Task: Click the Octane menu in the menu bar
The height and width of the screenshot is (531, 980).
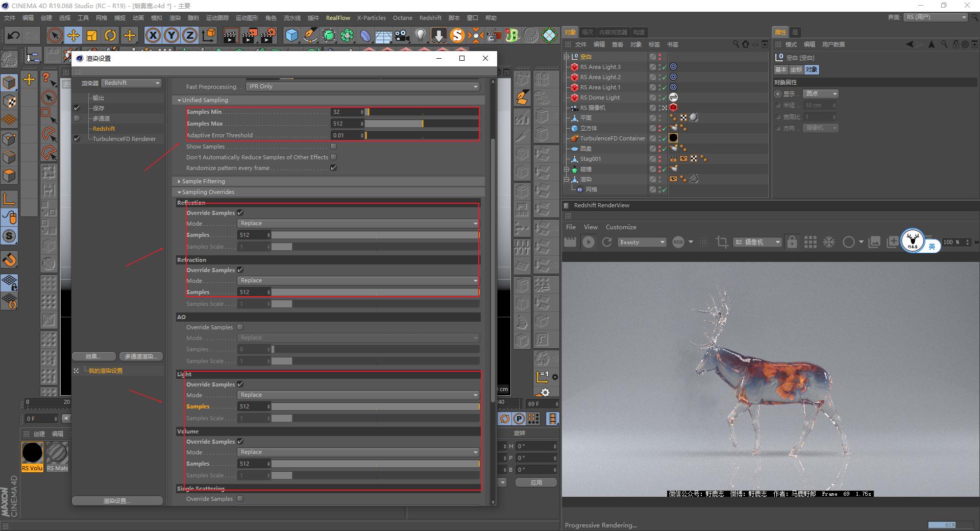Action: click(402, 17)
